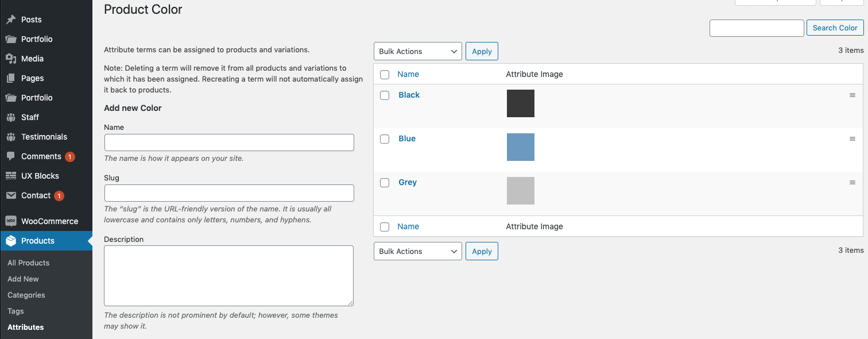Open the row actions menu for Black
868x339 pixels.
[x=852, y=95]
